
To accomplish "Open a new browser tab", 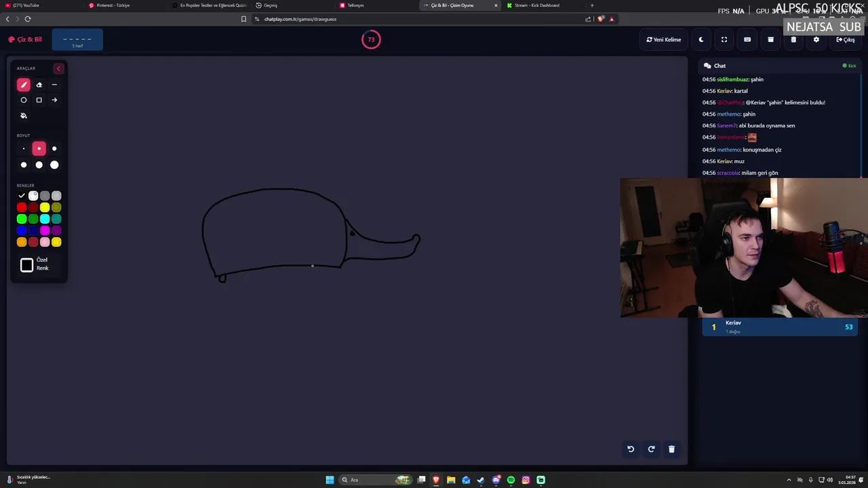I will tap(592, 5).
